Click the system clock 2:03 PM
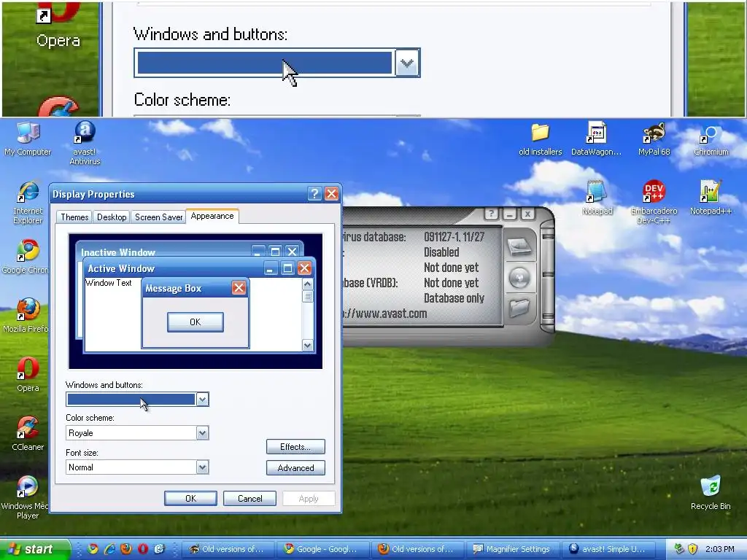The height and width of the screenshot is (560, 747). tap(719, 549)
